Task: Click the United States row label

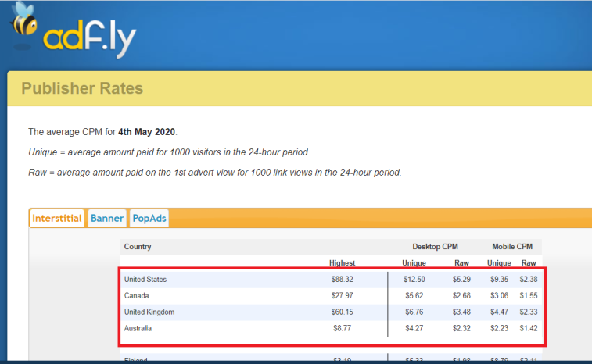Action: [x=145, y=280]
